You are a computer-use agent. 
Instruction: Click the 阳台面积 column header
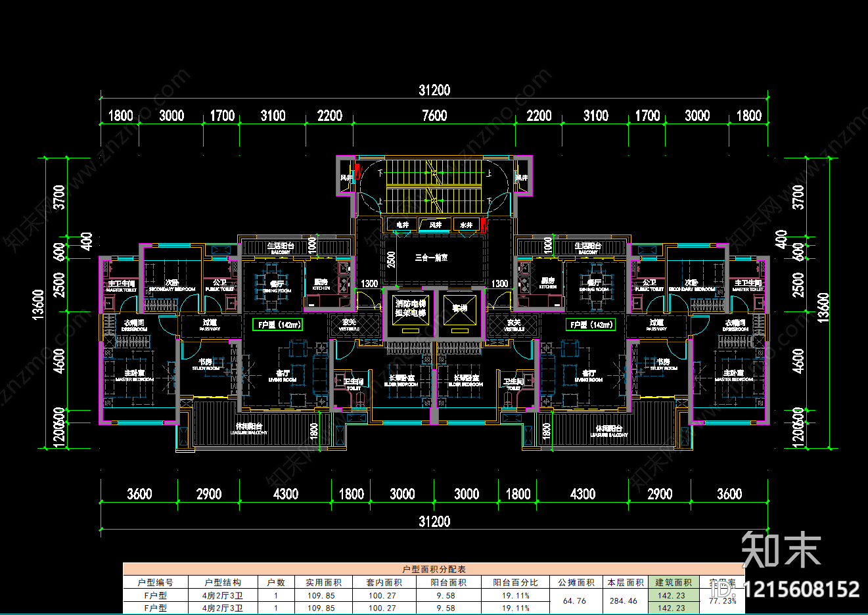click(x=448, y=582)
